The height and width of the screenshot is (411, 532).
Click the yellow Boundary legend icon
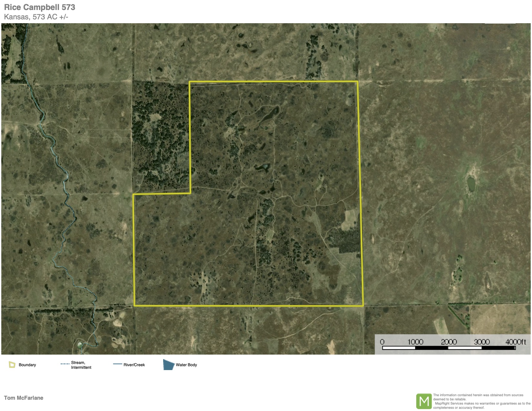click(x=12, y=365)
